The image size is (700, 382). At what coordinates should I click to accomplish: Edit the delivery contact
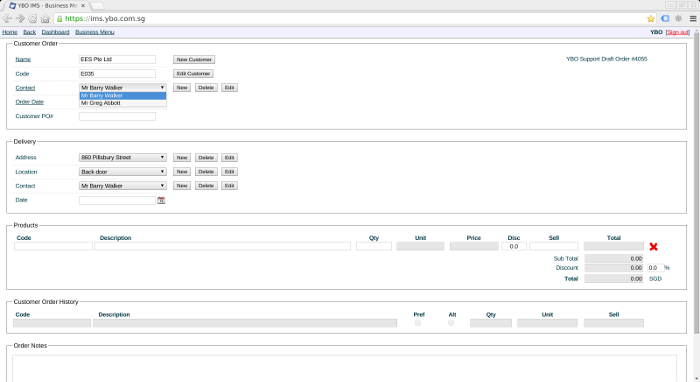point(229,186)
